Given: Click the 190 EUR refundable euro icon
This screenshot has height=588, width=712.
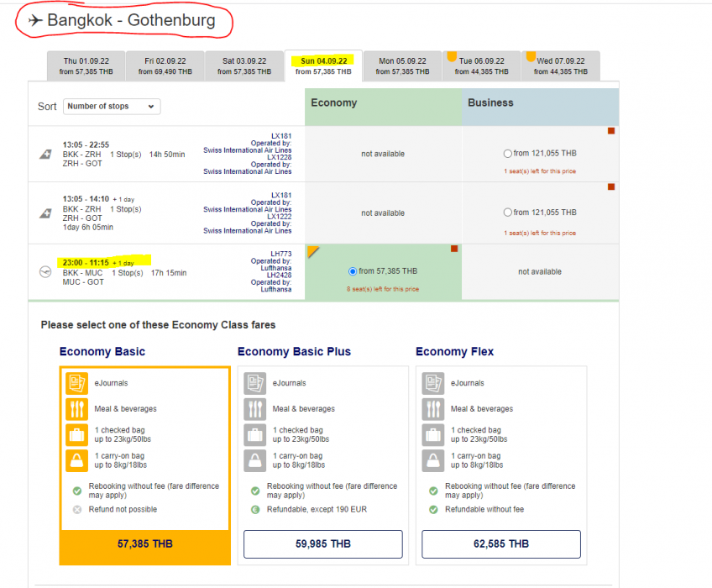Looking at the screenshot, I should tap(255, 509).
